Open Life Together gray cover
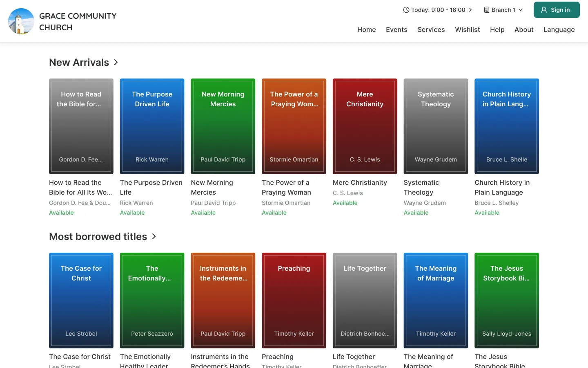Screen dimensions: 588x368 (x=365, y=301)
